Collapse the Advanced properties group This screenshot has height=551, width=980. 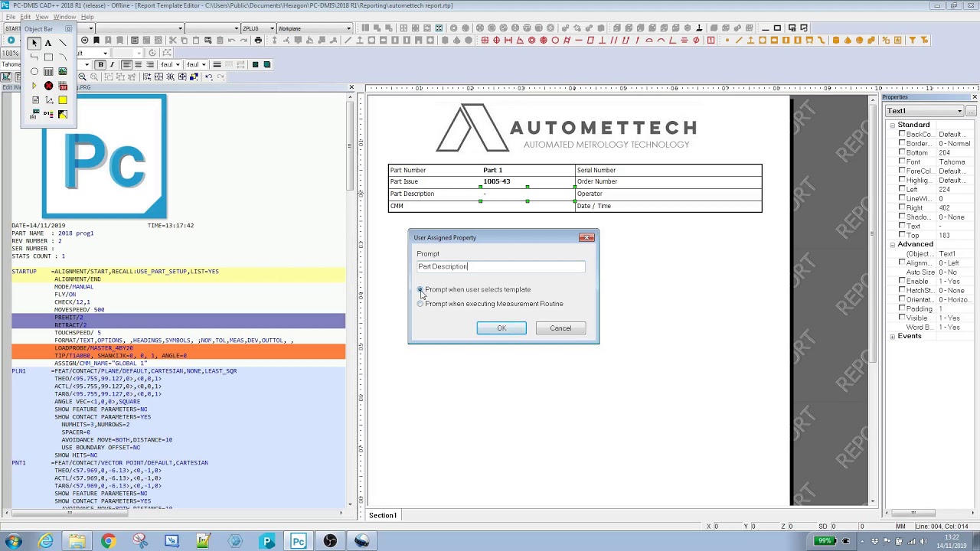pyautogui.click(x=892, y=244)
